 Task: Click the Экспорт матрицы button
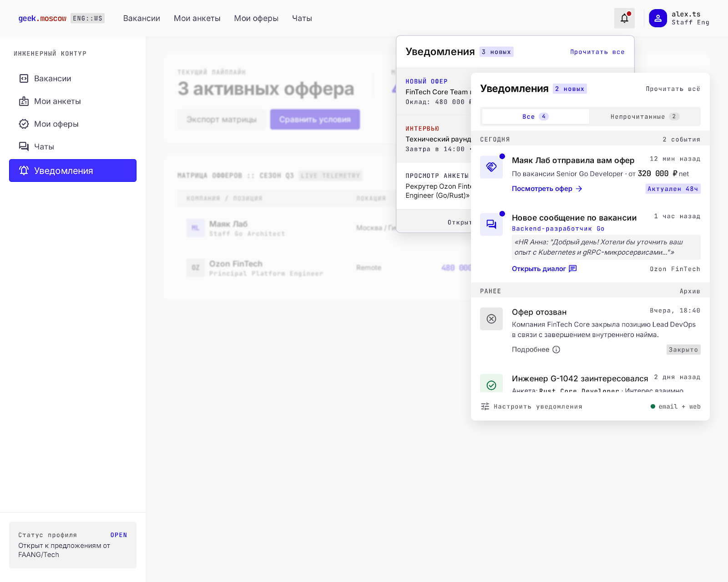[x=222, y=119]
